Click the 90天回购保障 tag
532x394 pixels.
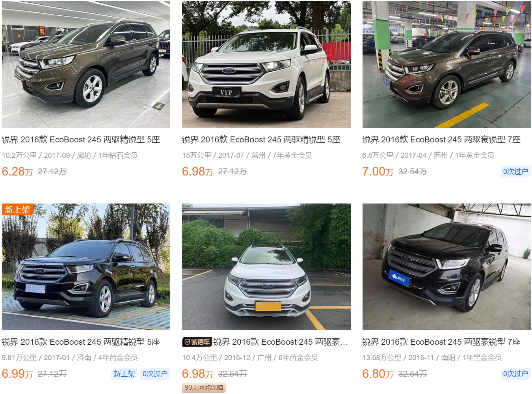click(x=204, y=388)
